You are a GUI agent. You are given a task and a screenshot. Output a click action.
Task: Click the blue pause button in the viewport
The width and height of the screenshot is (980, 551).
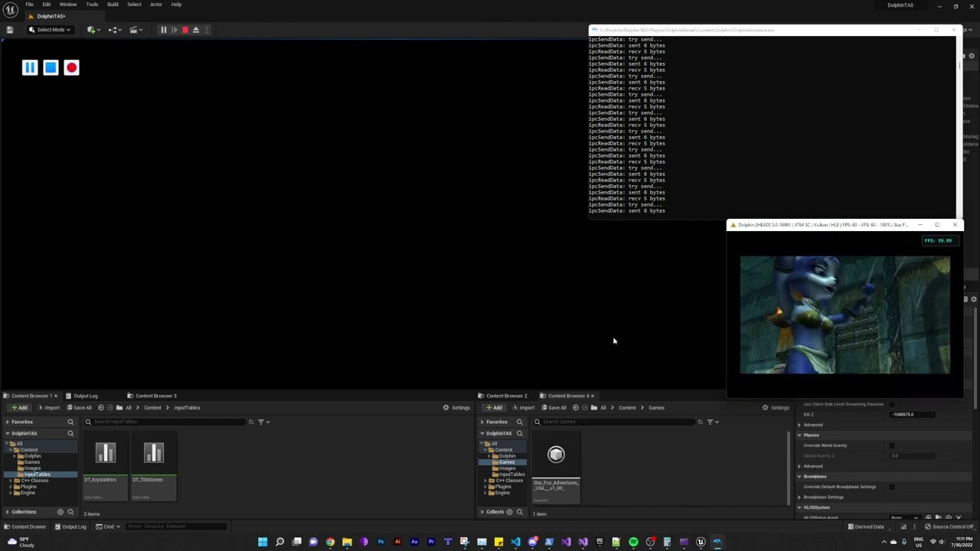pyautogui.click(x=30, y=67)
